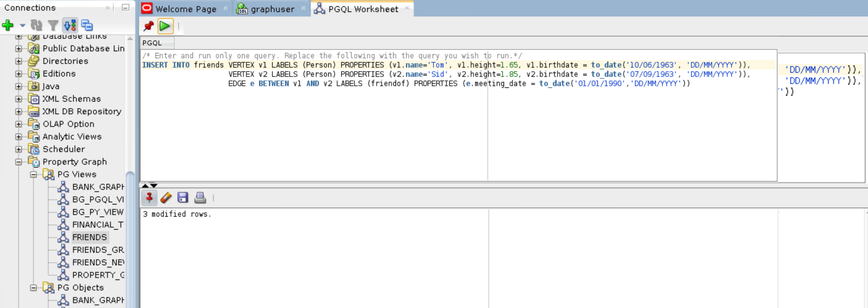Expand the Analytic Views node

point(19,137)
